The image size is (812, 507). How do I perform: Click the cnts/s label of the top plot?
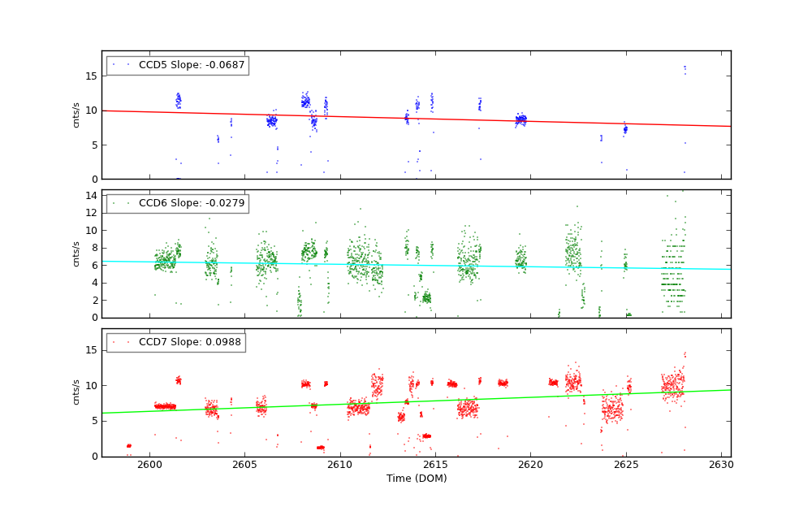click(x=76, y=115)
